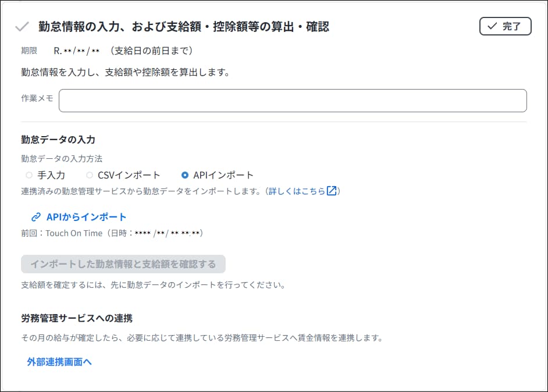548x392 pixels.
Task: Click the external-link icon after 詳しくはこちら
Action: (x=332, y=191)
